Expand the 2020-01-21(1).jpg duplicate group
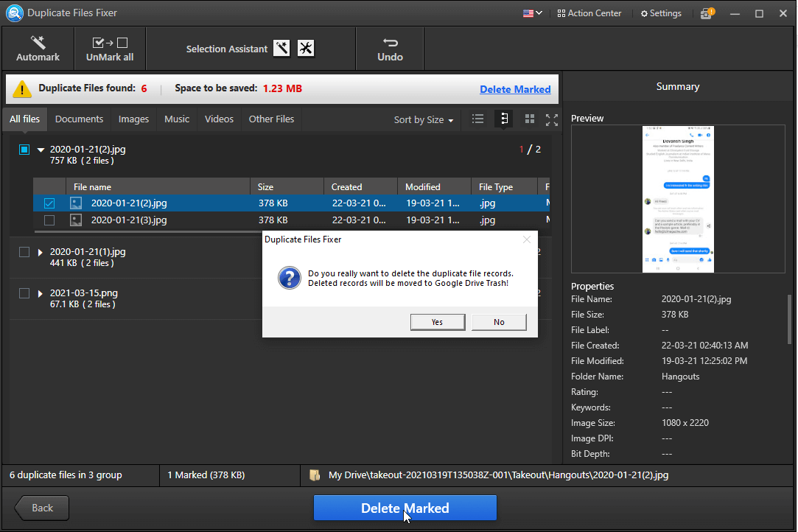The width and height of the screenshot is (798, 532). click(40, 251)
